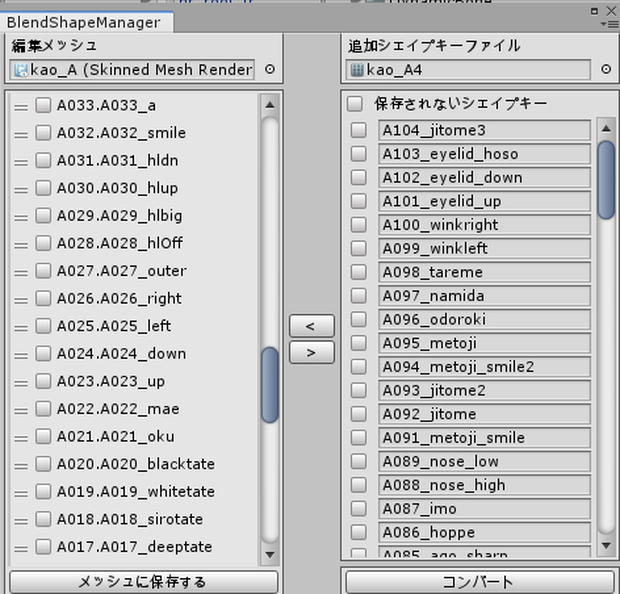The height and width of the screenshot is (594, 620).
Task: Edit the A088_nose_high name field
Action: pos(484,485)
